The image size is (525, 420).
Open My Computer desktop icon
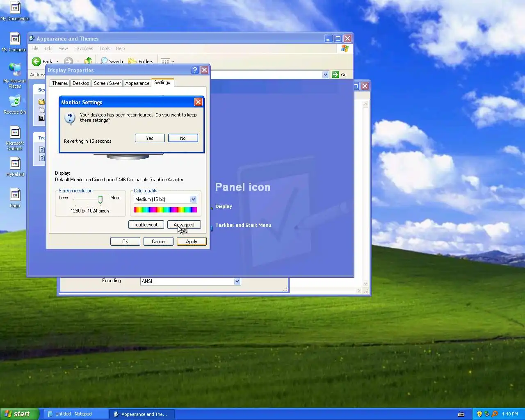pos(14,42)
